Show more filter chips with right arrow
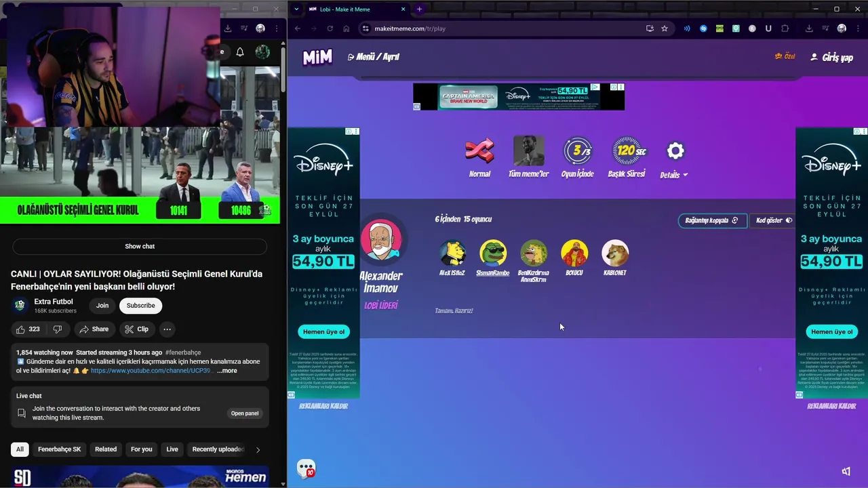This screenshot has height=488, width=868. click(x=258, y=449)
